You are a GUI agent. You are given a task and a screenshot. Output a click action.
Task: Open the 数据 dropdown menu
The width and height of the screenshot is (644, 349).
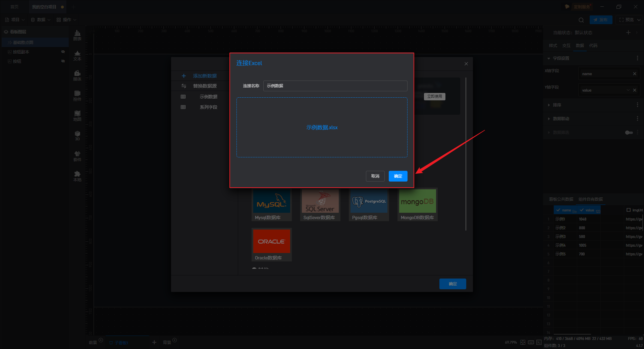(x=41, y=20)
